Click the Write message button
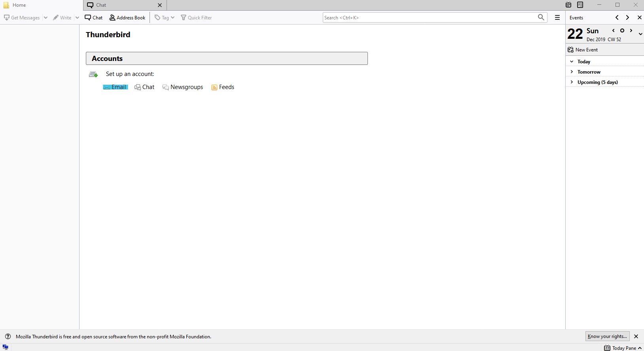 (62, 17)
